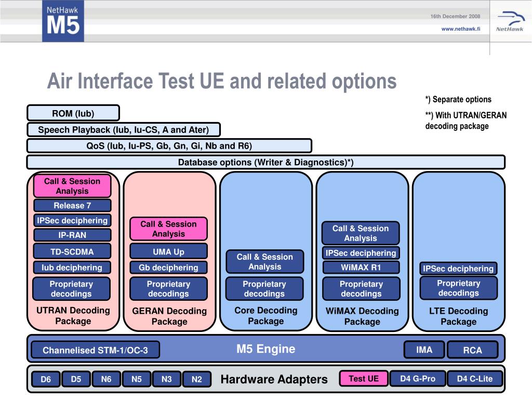Select the RCA box
The height and width of the screenshot is (399, 532).
tap(472, 350)
